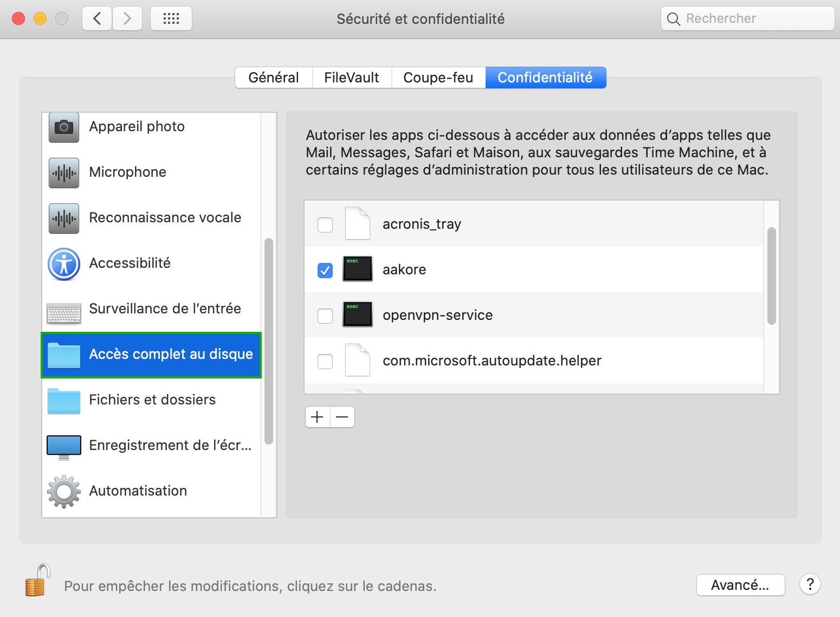Select the Accès complet au disque label

click(171, 354)
